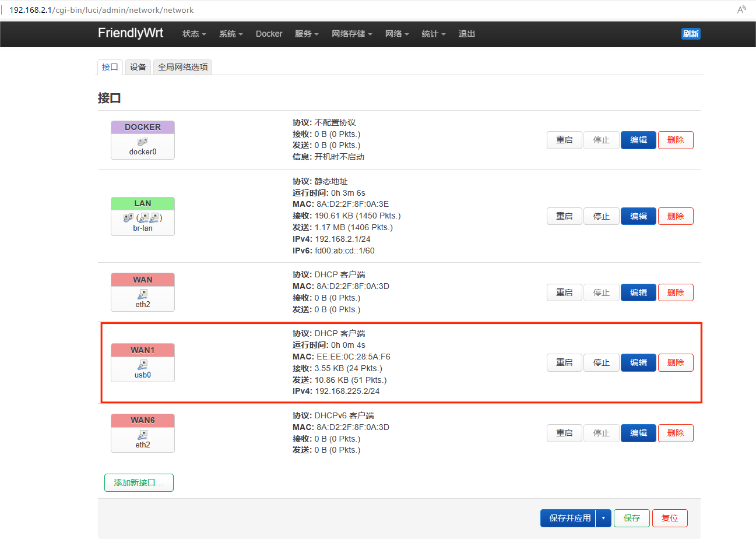The height and width of the screenshot is (543, 756).
Task: Click the browser address bar URL
Action: click(101, 10)
